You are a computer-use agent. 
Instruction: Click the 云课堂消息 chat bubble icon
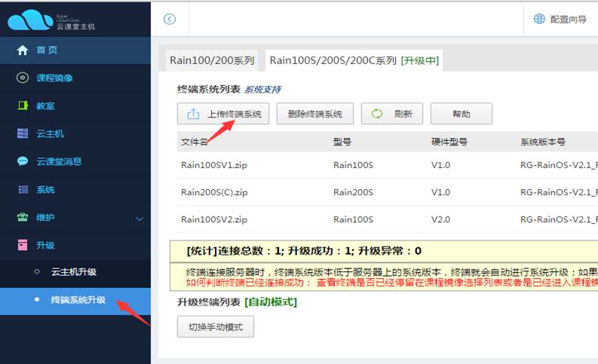(23, 161)
